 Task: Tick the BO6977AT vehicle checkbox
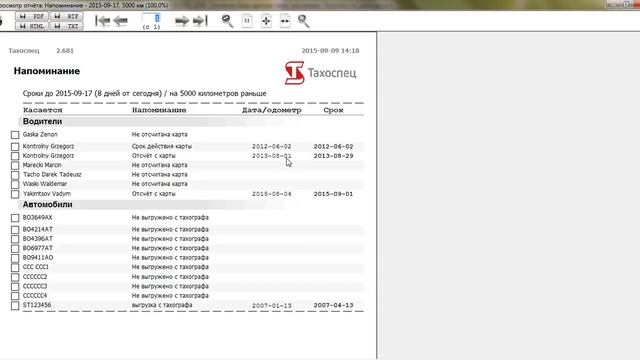pos(15,249)
